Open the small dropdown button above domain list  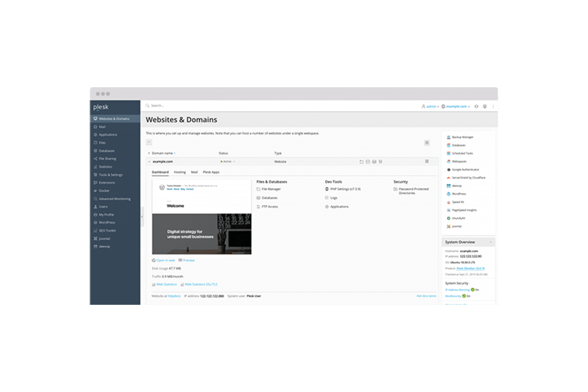pyautogui.click(x=149, y=142)
